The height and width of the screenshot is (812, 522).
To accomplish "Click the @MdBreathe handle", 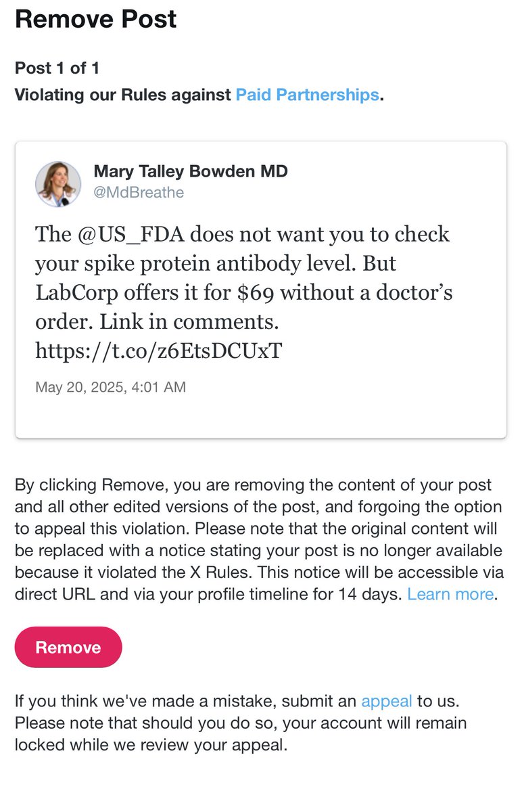I will point(139,193).
